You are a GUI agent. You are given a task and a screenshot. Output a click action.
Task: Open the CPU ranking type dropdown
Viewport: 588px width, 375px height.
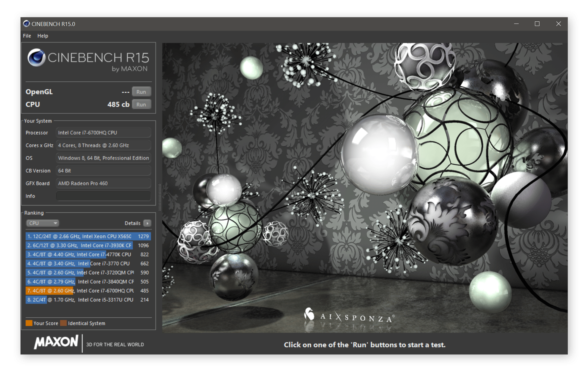pyautogui.click(x=43, y=223)
